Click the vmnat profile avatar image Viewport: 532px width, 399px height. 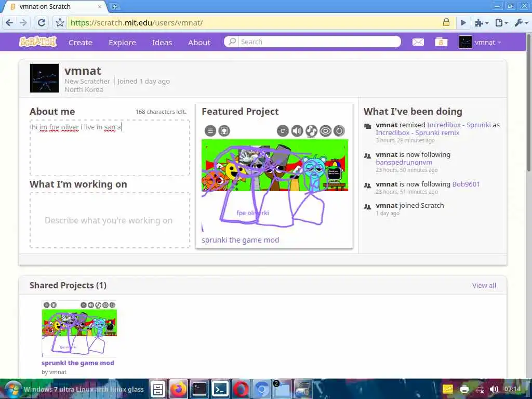coord(45,78)
